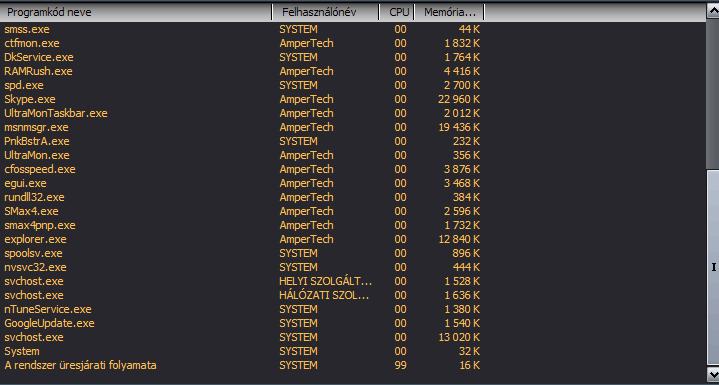Select the Skype.exe process row
Screen dimensions: 719x385
(352, 99)
